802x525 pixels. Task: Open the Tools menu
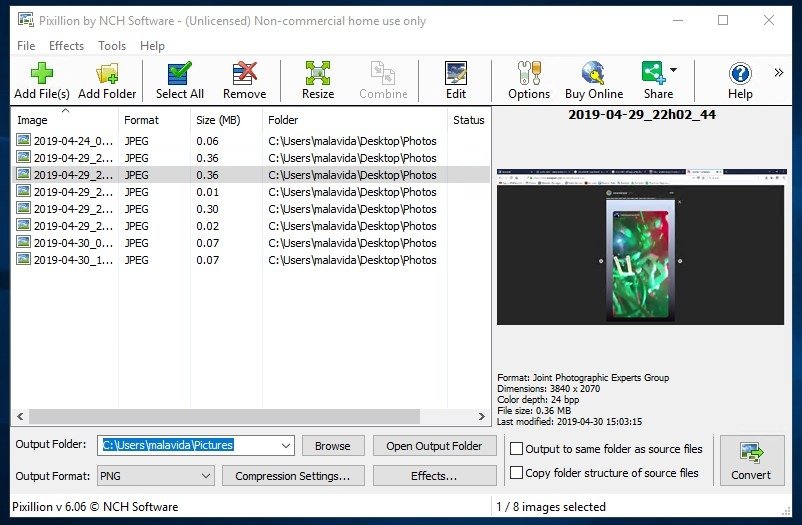112,46
